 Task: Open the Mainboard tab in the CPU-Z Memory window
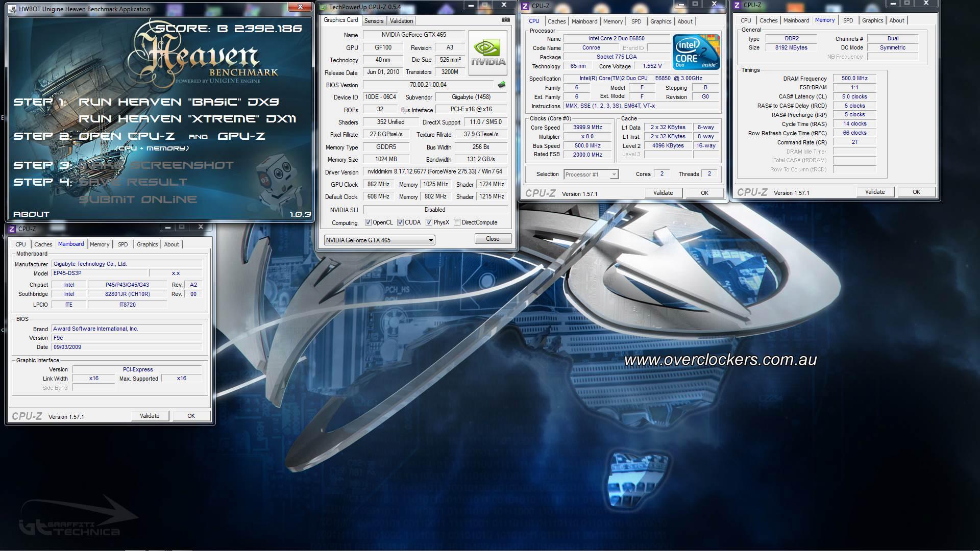796,20
